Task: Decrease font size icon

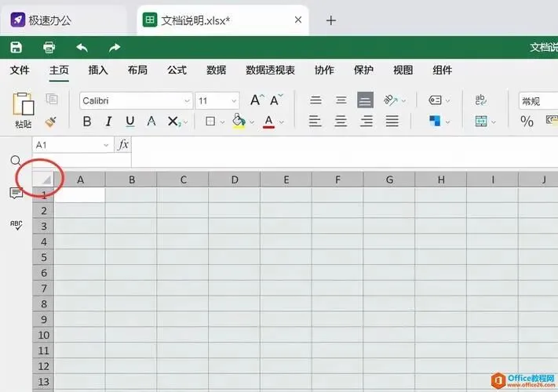Action: tap(275, 100)
